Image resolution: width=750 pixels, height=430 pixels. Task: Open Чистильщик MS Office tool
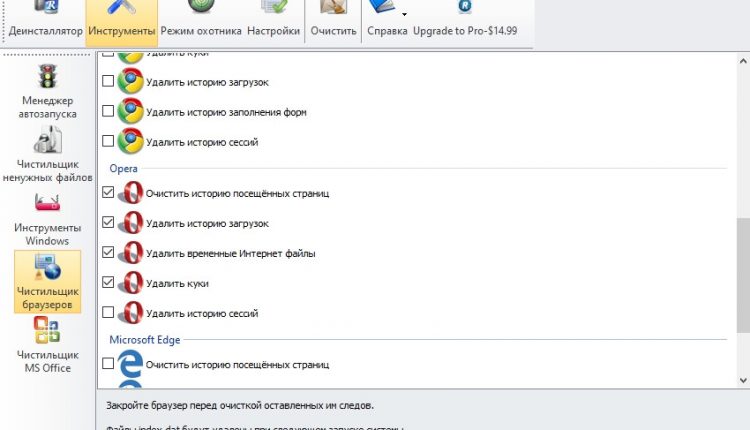tap(47, 344)
